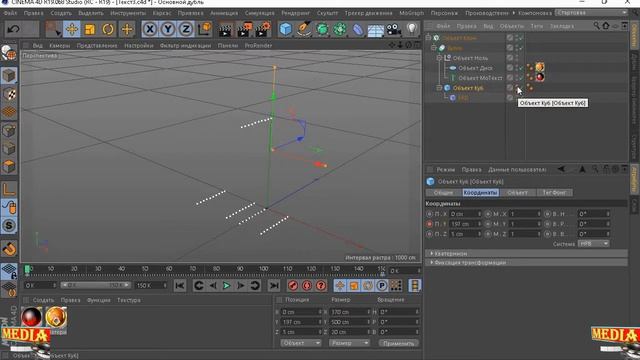Toggle Y axis lock

tap(168, 29)
